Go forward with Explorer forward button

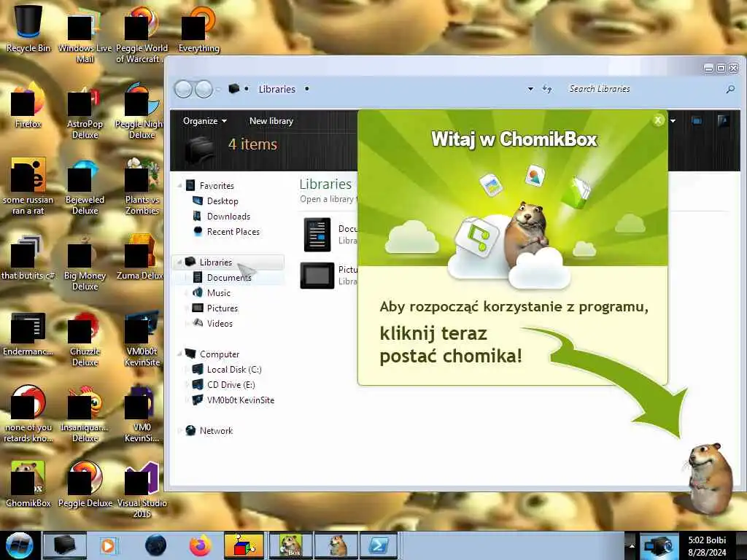(x=204, y=89)
